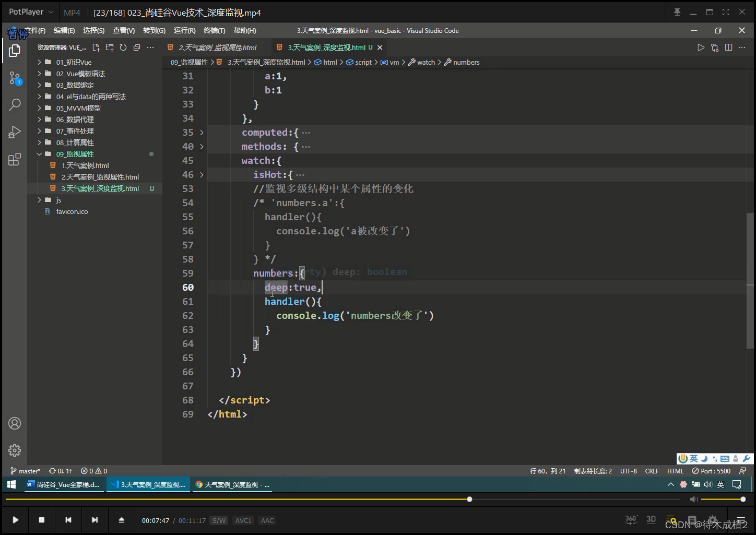
Task: Open changes with the compare icon
Action: (715, 47)
